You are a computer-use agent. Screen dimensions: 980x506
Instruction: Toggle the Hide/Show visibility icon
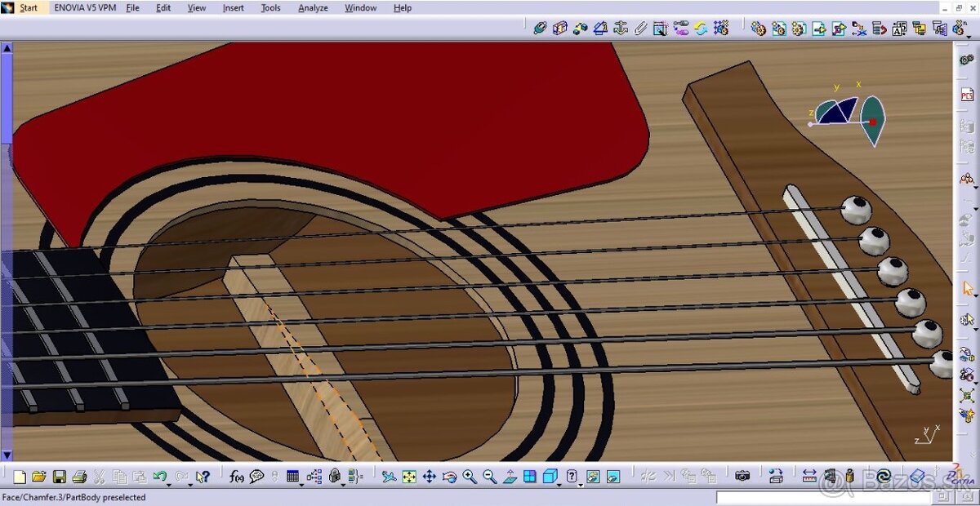coord(592,477)
